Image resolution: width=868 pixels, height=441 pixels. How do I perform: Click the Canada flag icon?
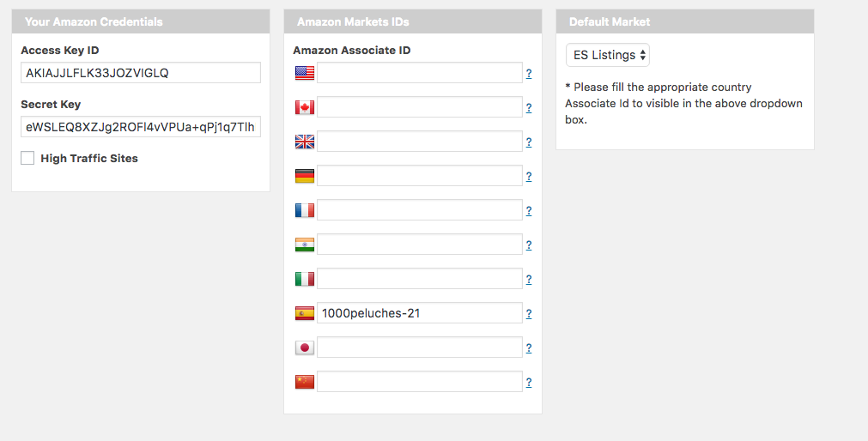305,107
